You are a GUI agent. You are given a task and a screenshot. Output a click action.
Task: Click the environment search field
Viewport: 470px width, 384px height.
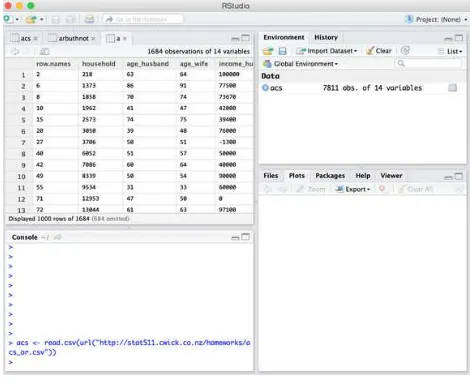coord(428,63)
